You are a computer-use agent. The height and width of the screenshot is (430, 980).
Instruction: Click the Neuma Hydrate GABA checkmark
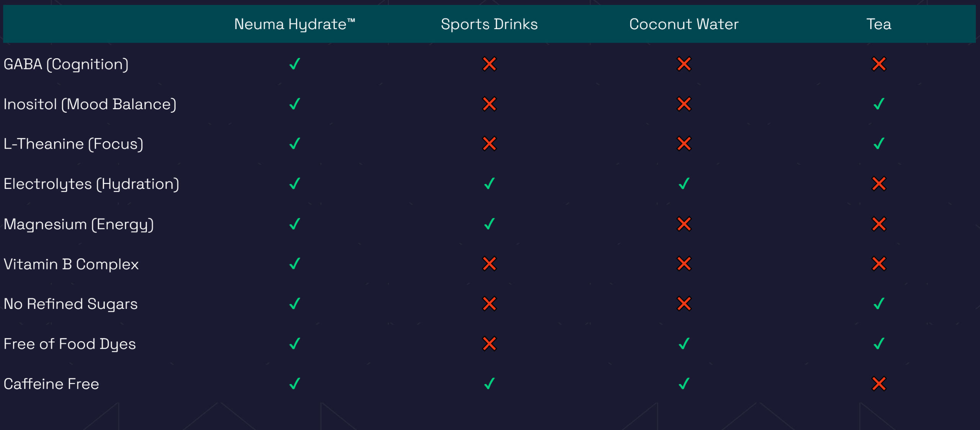coord(294,64)
